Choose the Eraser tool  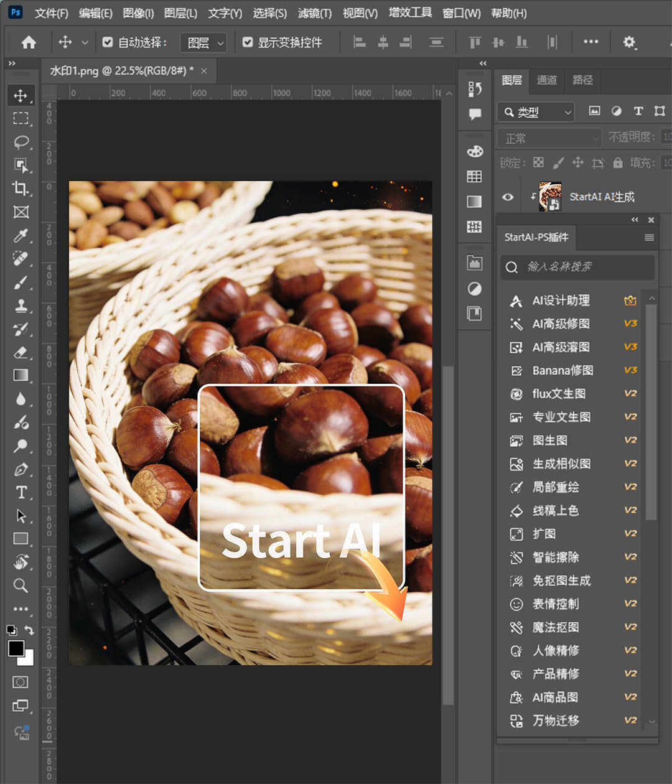[x=21, y=352]
